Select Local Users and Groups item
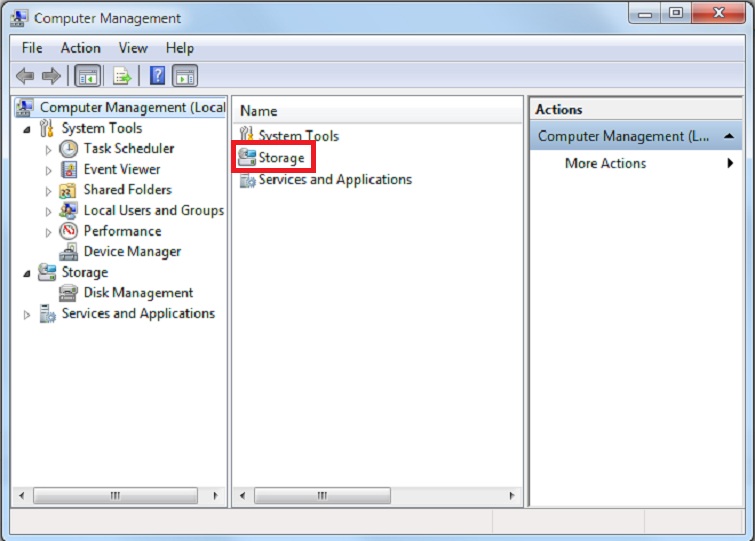Image resolution: width=755 pixels, height=541 pixels. [x=153, y=210]
